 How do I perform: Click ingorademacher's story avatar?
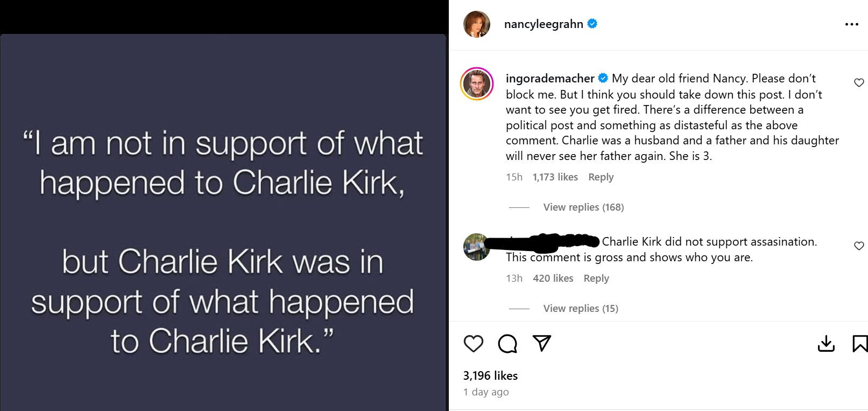pos(477,84)
